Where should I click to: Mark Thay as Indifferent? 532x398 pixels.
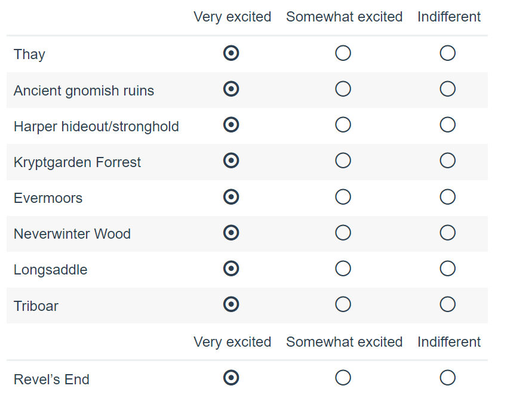coord(447,53)
